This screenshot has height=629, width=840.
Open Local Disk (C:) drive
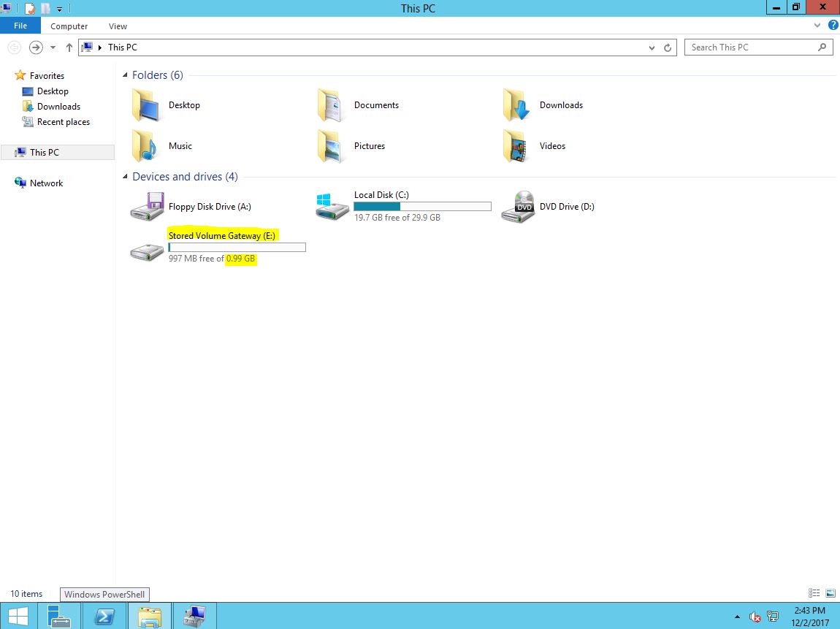pos(332,207)
